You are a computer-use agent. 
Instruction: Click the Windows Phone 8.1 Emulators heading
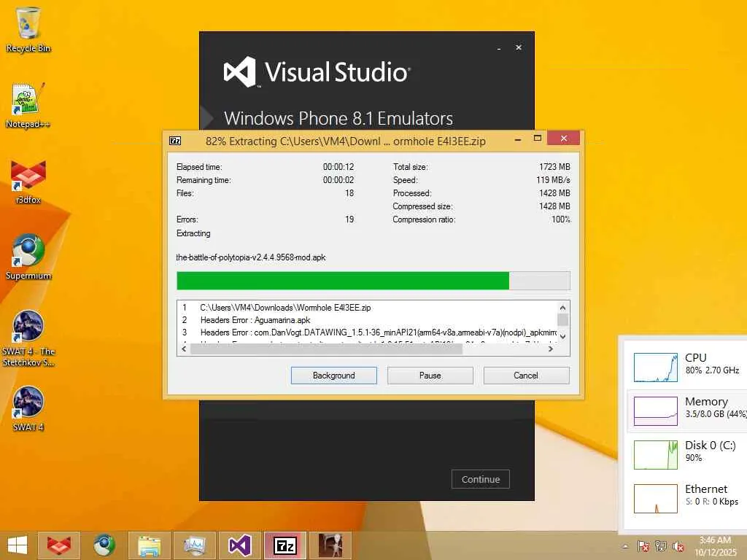[x=338, y=118]
